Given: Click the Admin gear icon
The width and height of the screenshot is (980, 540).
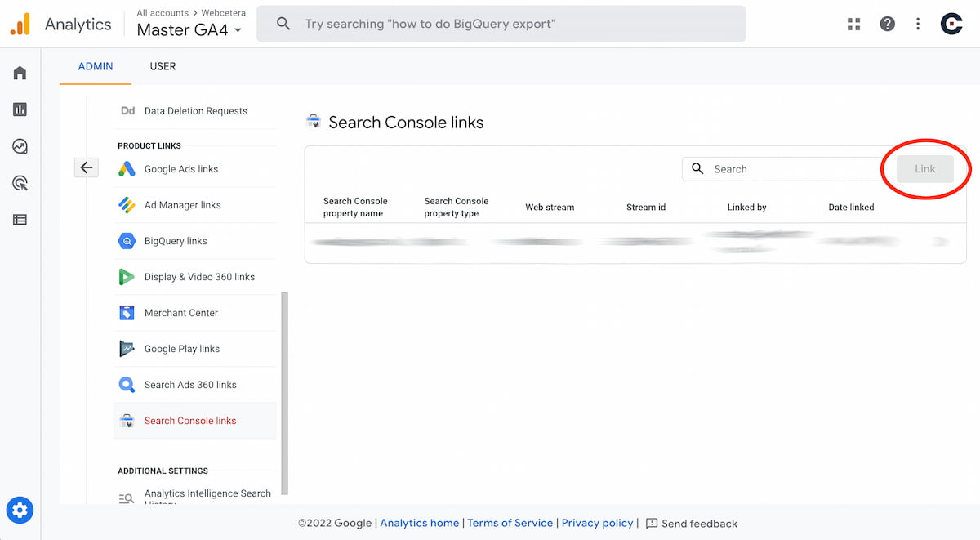Looking at the screenshot, I should (x=20, y=511).
